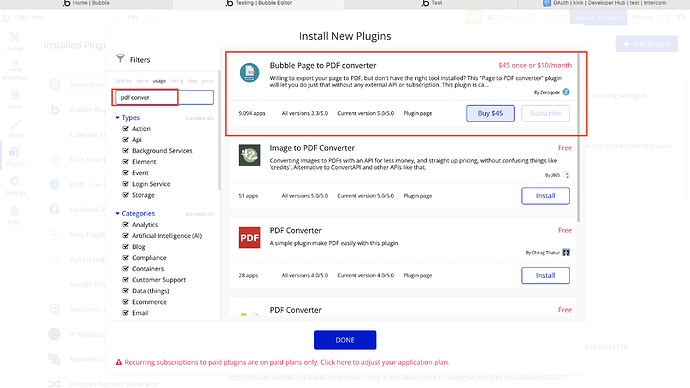Image resolution: width=690 pixels, height=388 pixels.
Task: Click the Zeroqode author badge icon
Action: coord(566,92)
